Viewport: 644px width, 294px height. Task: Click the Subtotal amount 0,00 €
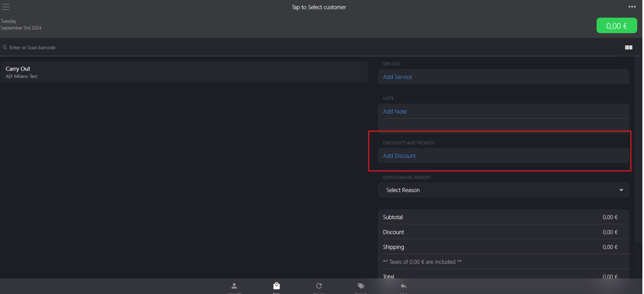610,217
